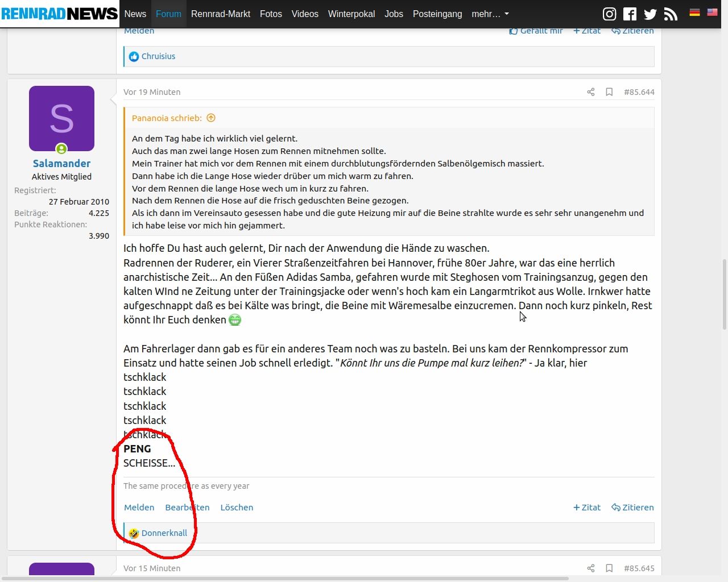View Donnerknall's reaction profile link
The width and height of the screenshot is (728, 582).
[x=164, y=533]
